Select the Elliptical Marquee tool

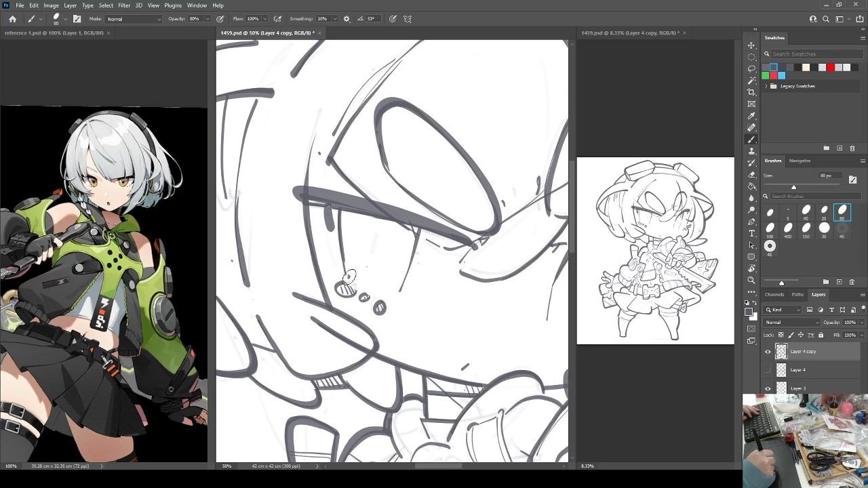(751, 57)
